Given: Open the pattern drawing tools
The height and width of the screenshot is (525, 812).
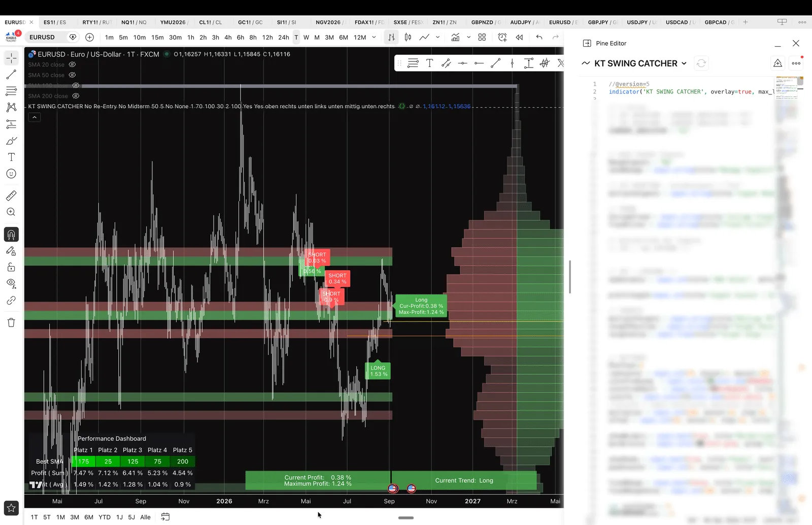Looking at the screenshot, I should (x=11, y=107).
